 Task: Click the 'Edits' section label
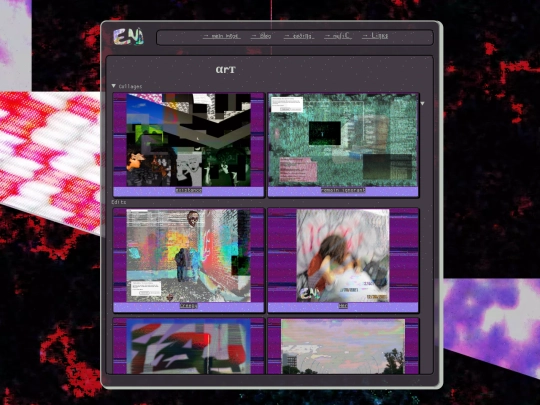tap(119, 202)
